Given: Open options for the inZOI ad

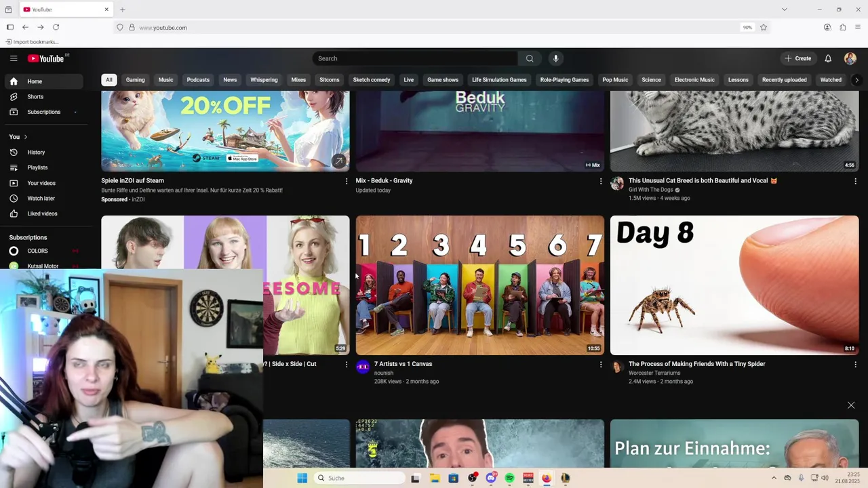Looking at the screenshot, I should point(347,181).
